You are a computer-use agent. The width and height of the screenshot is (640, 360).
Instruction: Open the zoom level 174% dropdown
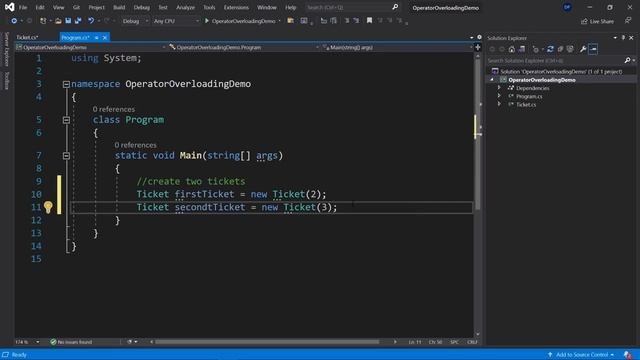pyautogui.click(x=27, y=342)
